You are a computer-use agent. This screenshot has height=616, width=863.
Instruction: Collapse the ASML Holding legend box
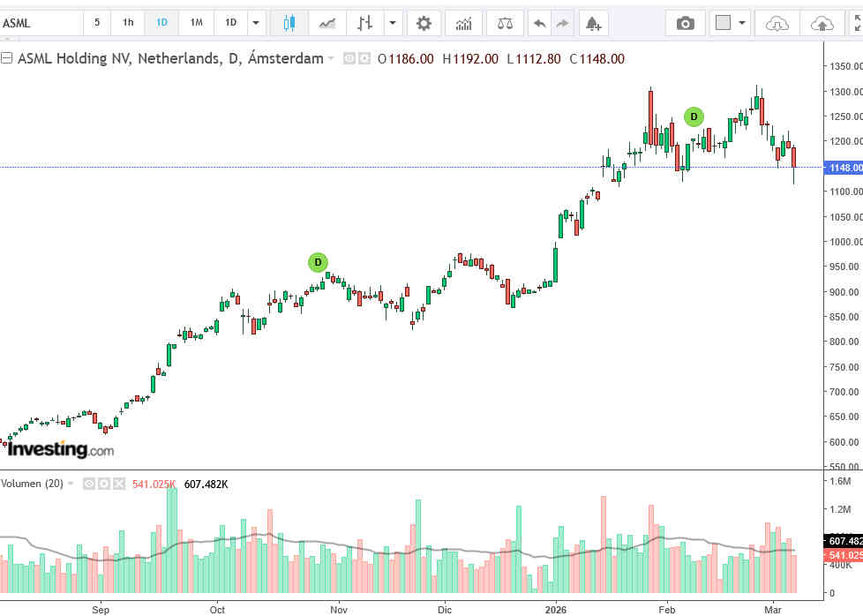pyautogui.click(x=7, y=59)
